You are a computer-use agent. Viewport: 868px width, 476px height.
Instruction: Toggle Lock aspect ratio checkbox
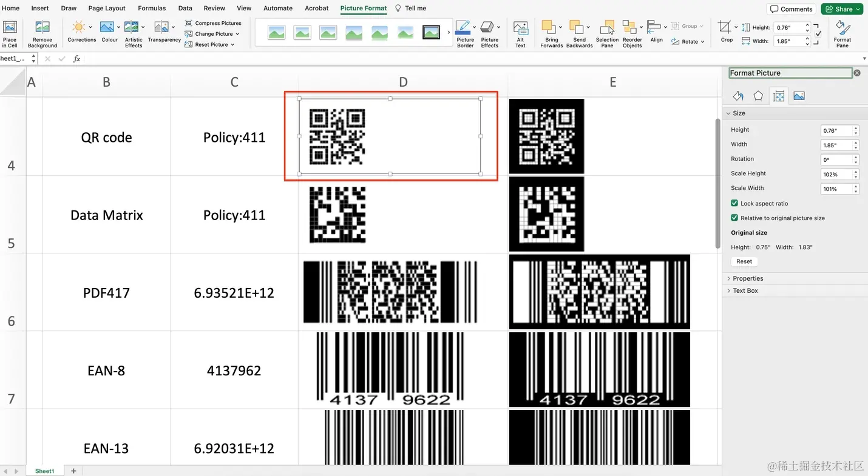coord(734,203)
